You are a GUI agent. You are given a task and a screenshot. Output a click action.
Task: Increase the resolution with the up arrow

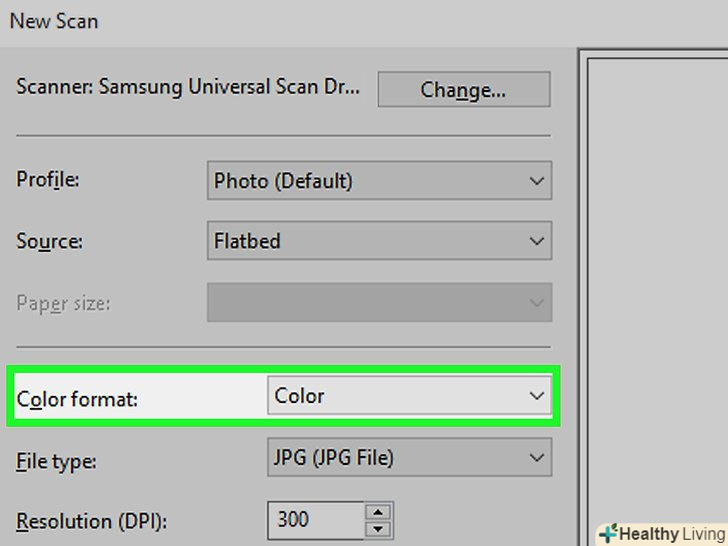tap(377, 511)
